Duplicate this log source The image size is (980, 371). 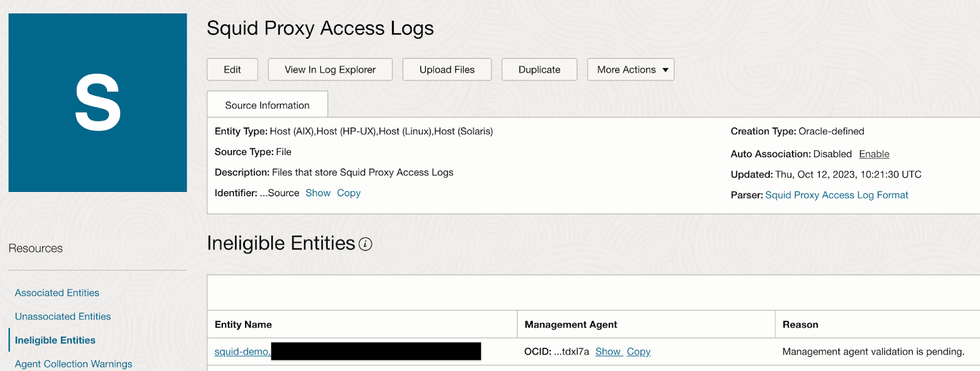[x=539, y=70]
